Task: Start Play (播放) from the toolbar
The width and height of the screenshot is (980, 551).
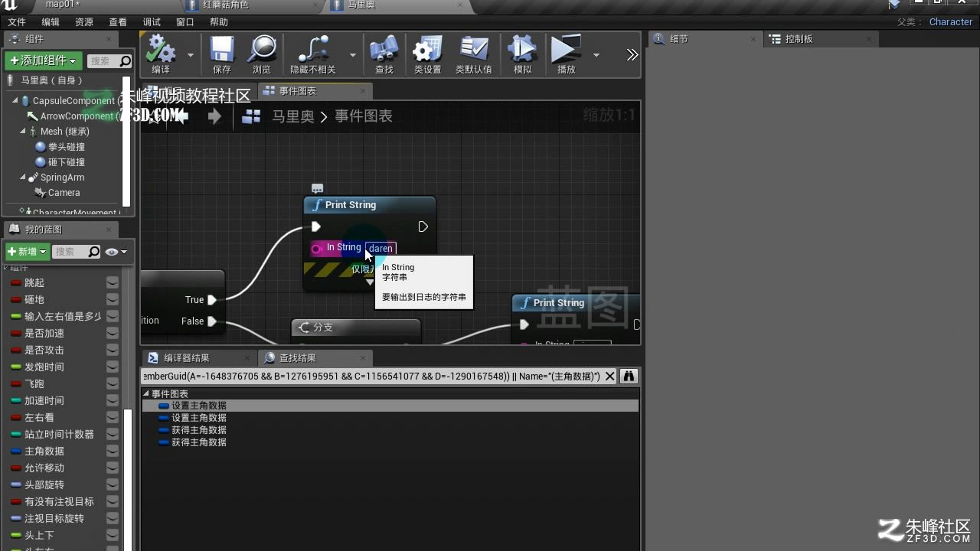Action: 566,49
